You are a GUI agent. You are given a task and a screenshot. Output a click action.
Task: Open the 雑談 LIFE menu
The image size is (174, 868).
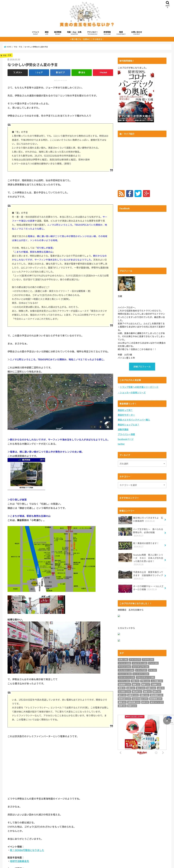click(x=47, y=33)
